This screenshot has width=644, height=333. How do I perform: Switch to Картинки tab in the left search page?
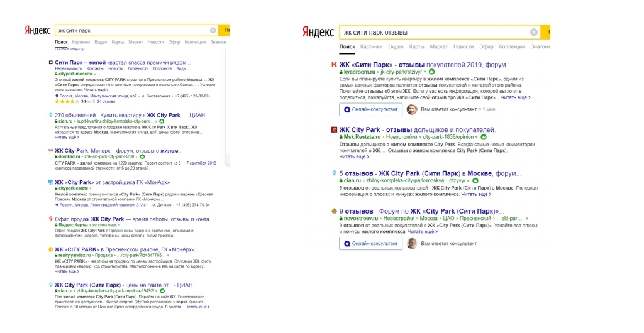coord(80,42)
